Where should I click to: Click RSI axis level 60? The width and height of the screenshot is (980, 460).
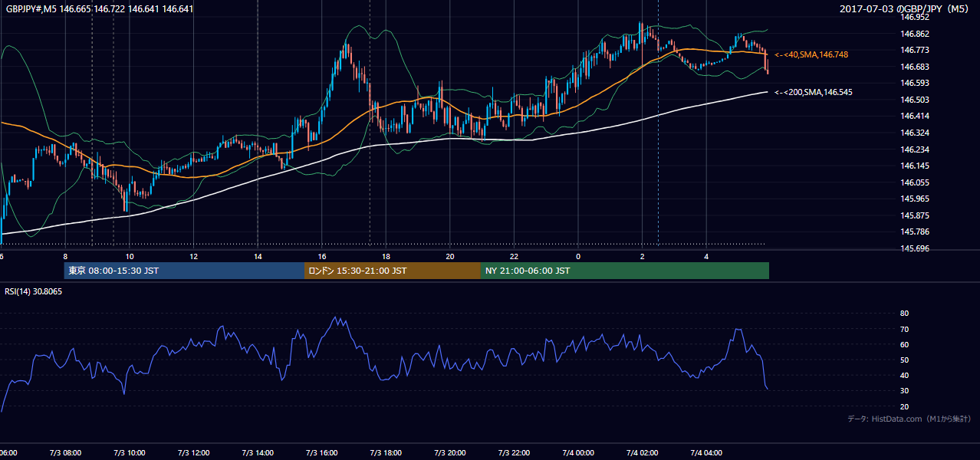904,344
